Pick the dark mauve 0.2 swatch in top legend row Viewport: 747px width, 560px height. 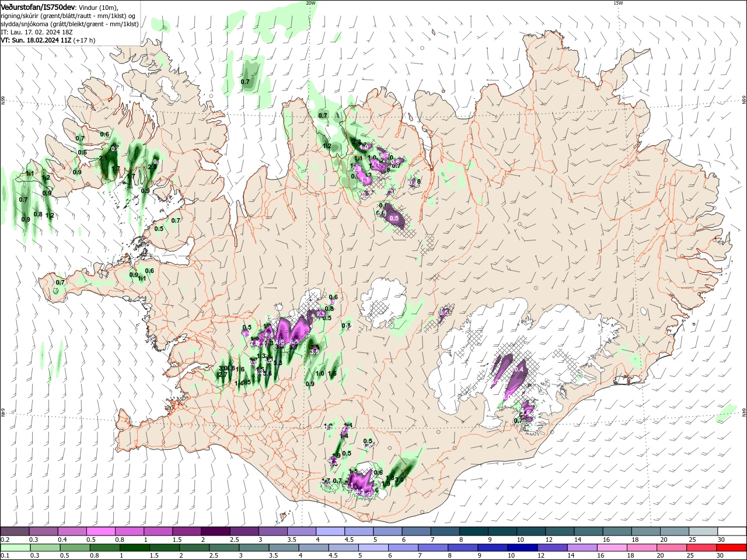pyautogui.click(x=15, y=531)
